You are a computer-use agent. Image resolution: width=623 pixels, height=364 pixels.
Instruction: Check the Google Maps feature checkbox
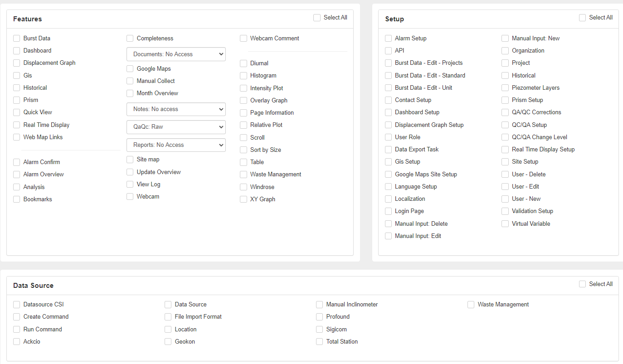click(x=130, y=69)
